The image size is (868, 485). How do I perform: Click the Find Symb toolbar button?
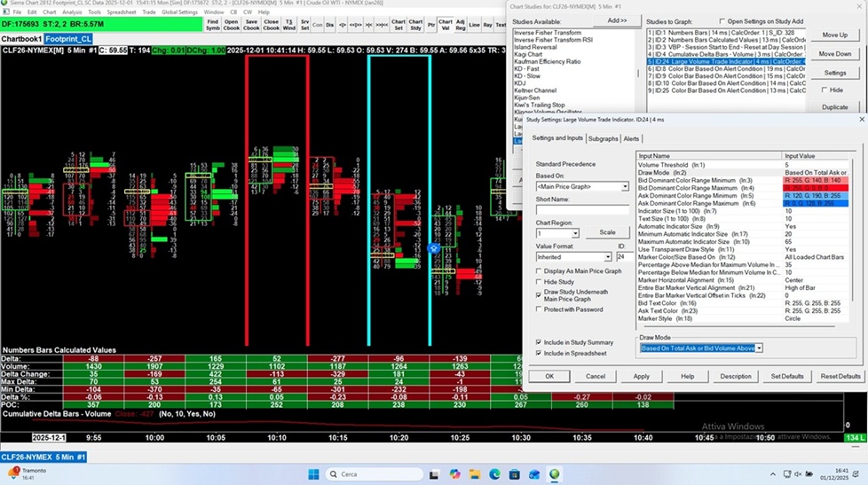point(213,25)
